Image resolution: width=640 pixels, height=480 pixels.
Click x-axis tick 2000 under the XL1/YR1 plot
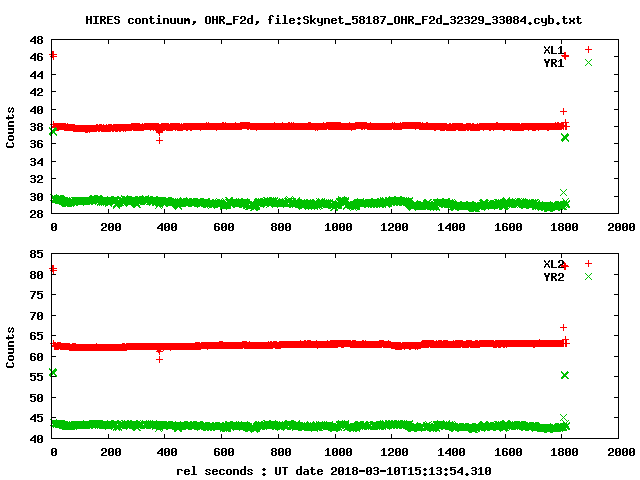(621, 227)
